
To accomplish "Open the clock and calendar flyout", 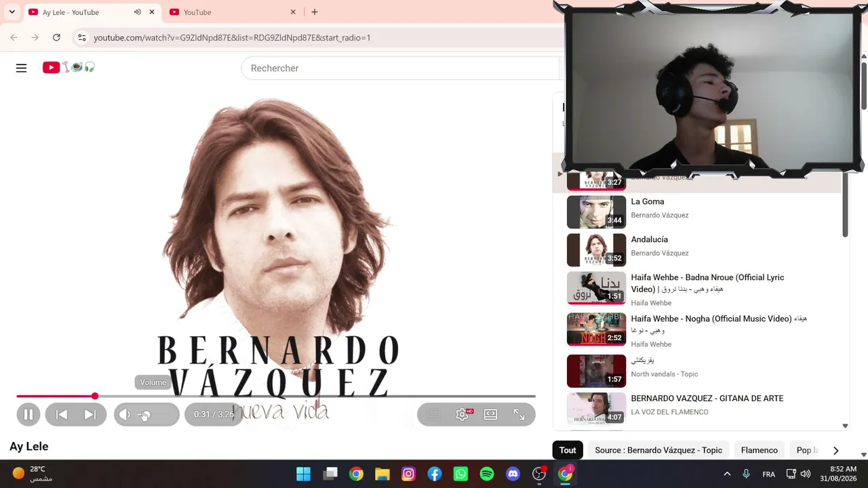I will tap(838, 474).
